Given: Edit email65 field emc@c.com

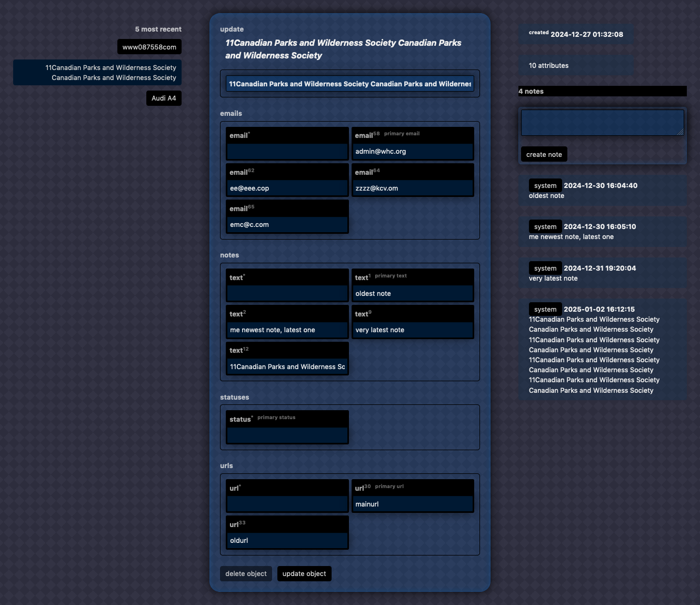Looking at the screenshot, I should 287,225.
